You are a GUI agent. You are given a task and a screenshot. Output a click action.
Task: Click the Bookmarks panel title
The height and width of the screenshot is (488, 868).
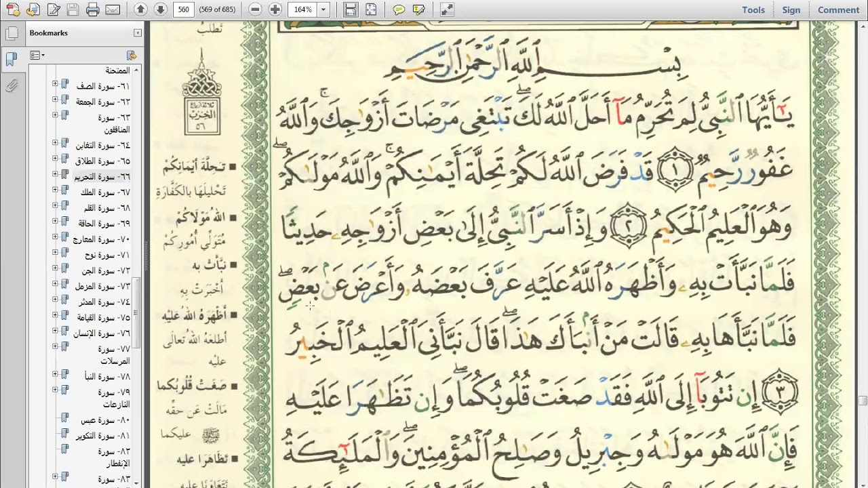48,33
